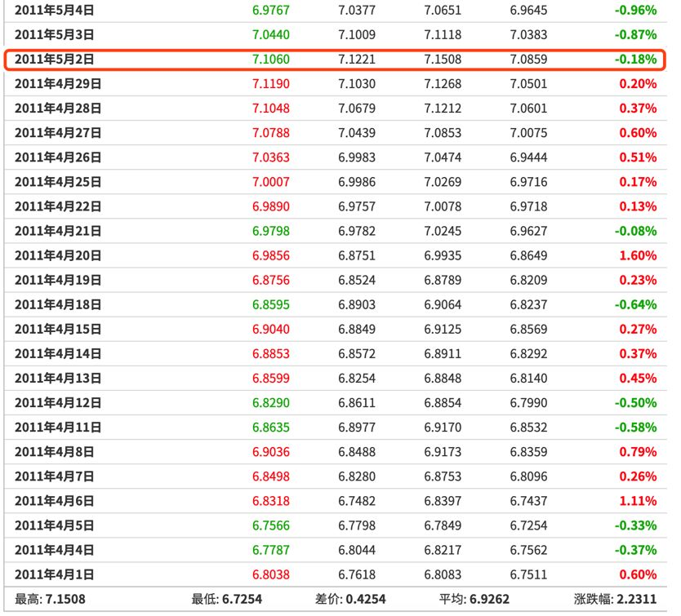Click the 1.60% change on 2011年4月20日
Viewport: 681px width, 616px height.
click(638, 255)
